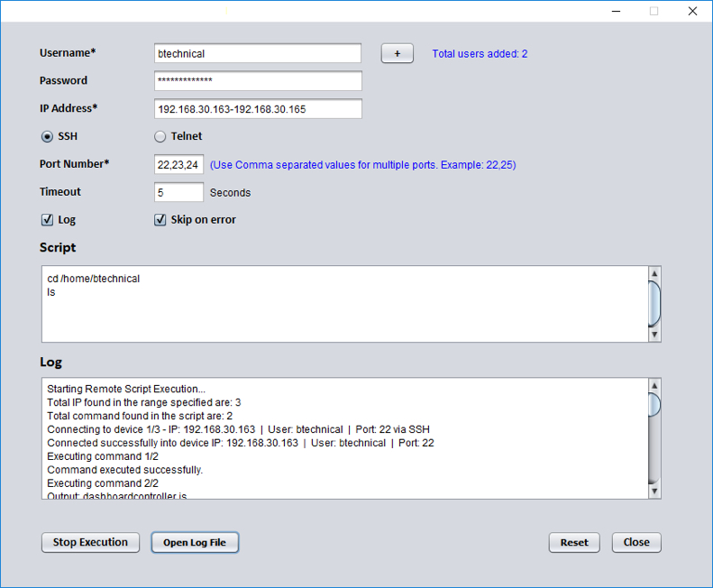Focus the IP Address field
This screenshot has height=588, width=713.
(257, 109)
